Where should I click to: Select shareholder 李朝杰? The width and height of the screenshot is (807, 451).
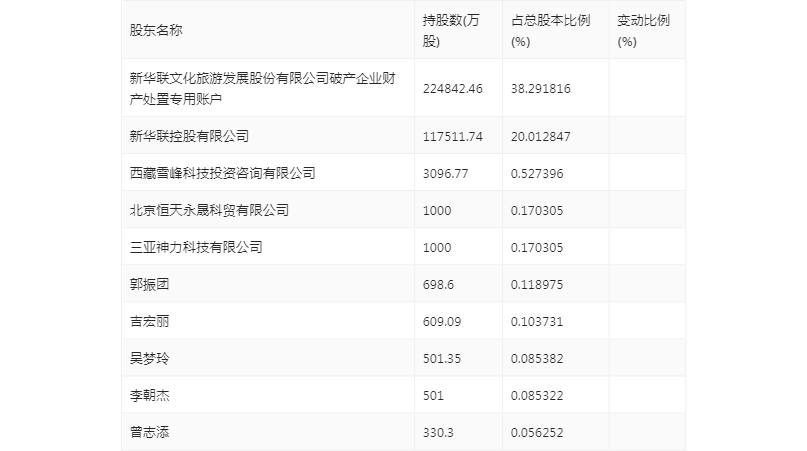tap(149, 395)
